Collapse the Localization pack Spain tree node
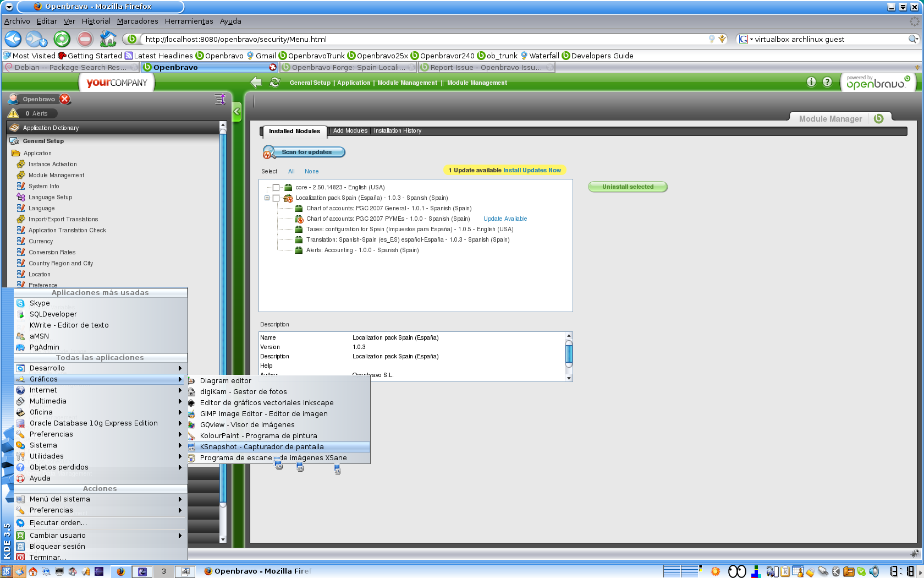924x578 pixels. tap(267, 198)
